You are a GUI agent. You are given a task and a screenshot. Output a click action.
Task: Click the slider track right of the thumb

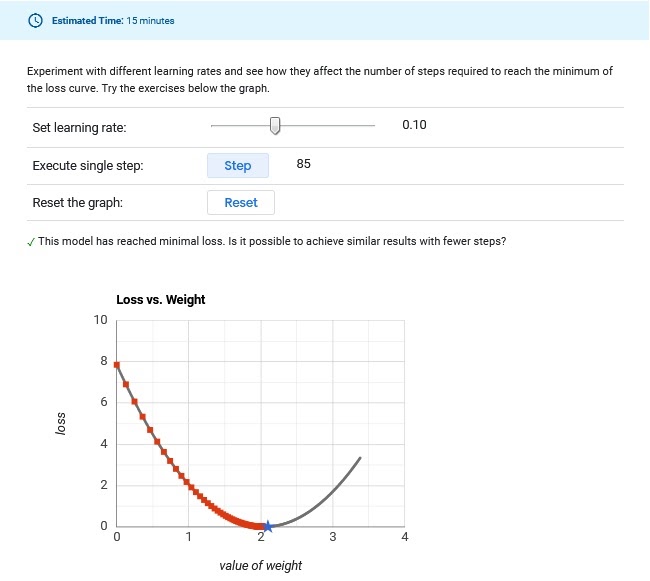point(328,126)
